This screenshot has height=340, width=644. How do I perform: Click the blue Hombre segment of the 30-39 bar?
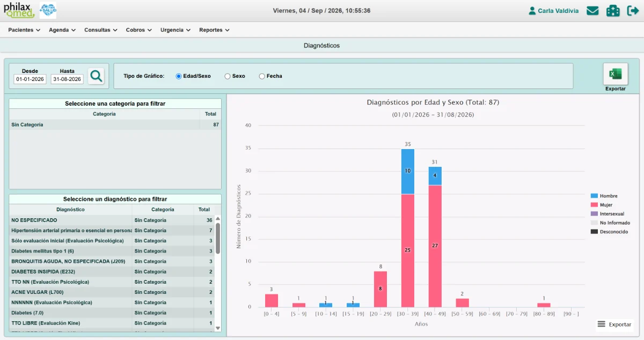(x=408, y=171)
